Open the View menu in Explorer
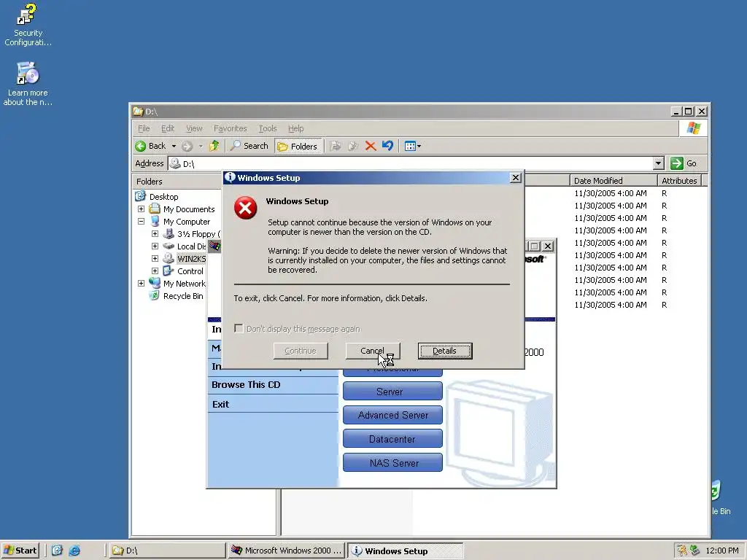 (194, 128)
